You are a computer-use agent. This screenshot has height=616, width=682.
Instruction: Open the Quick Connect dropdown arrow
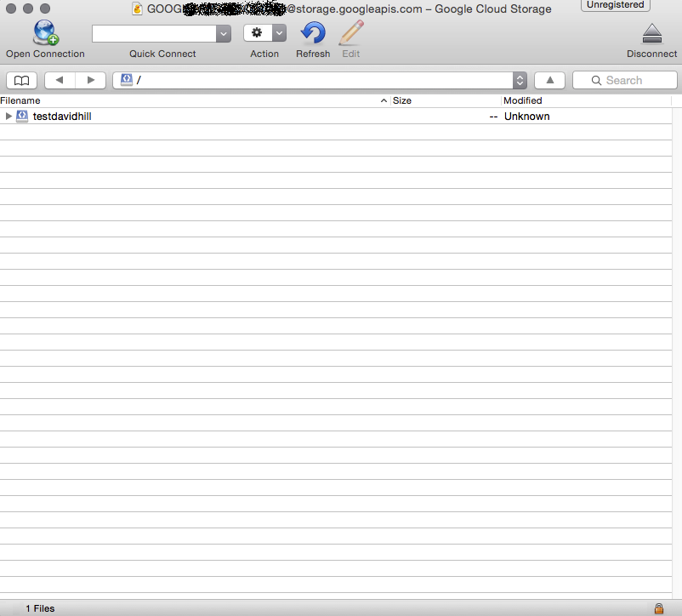(x=224, y=33)
